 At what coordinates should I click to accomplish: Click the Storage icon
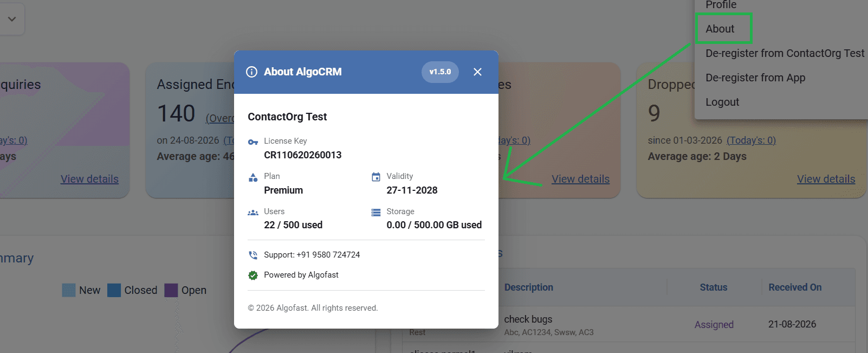coord(376,213)
